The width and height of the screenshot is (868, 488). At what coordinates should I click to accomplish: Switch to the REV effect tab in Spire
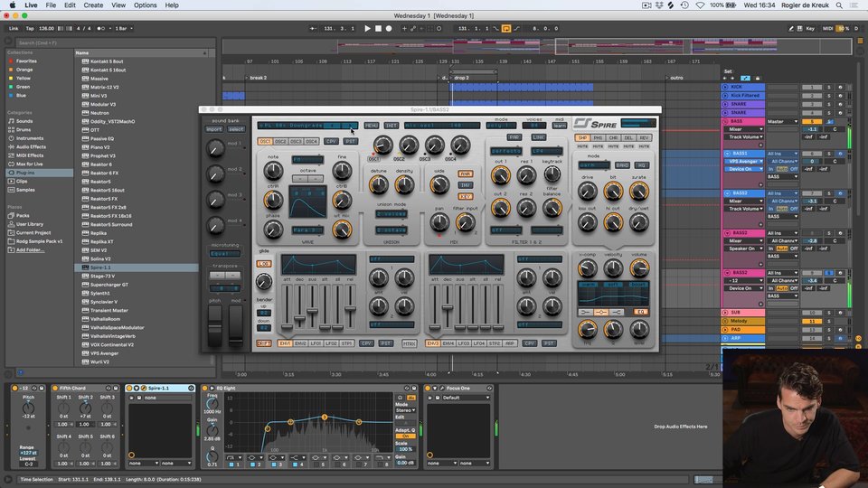(644, 137)
